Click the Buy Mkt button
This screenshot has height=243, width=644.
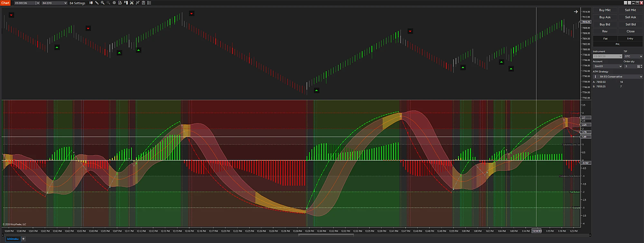point(605,10)
